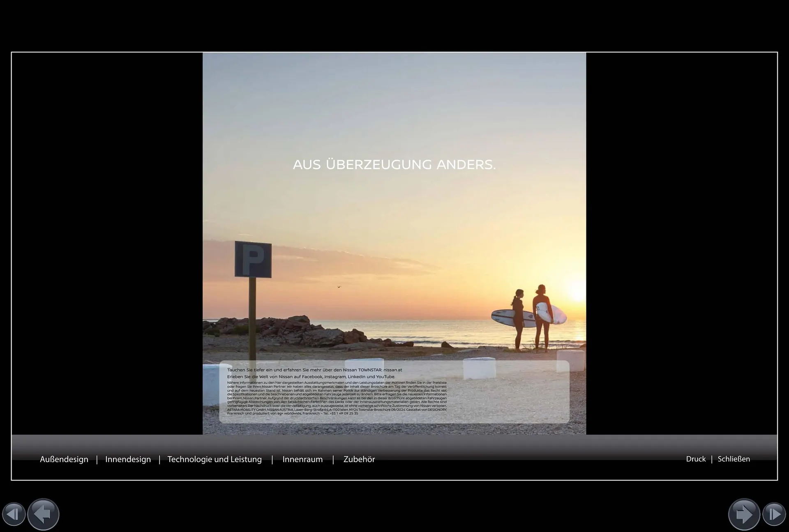
Task: Open the Zubehör section
Action: coord(359,459)
